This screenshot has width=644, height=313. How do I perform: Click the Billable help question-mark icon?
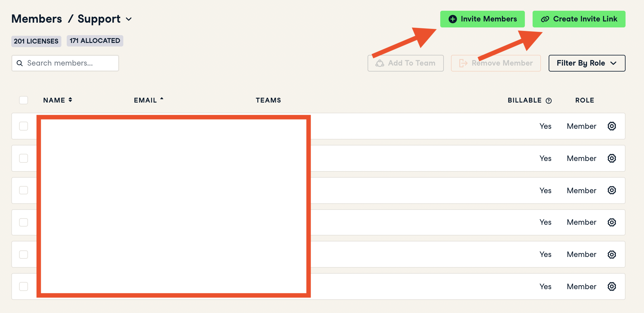pos(549,101)
